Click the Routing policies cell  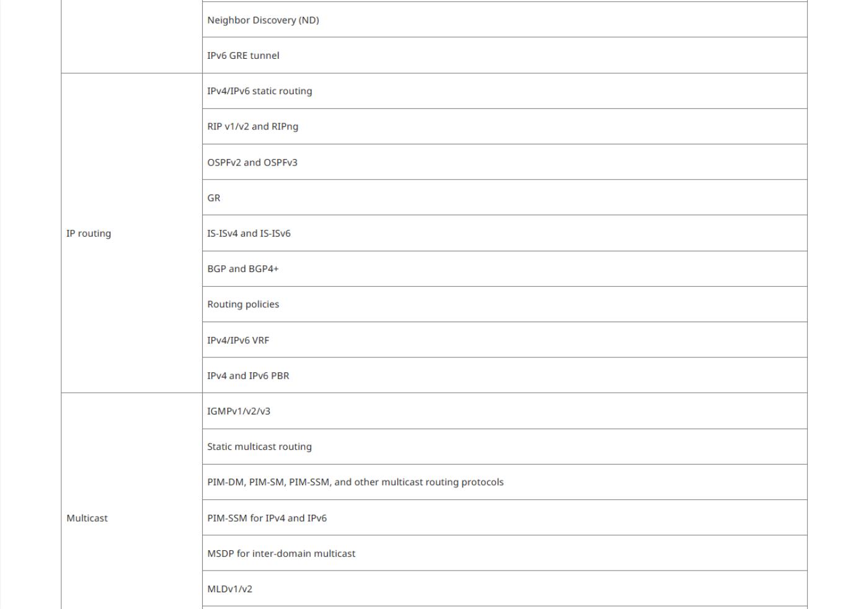click(505, 304)
